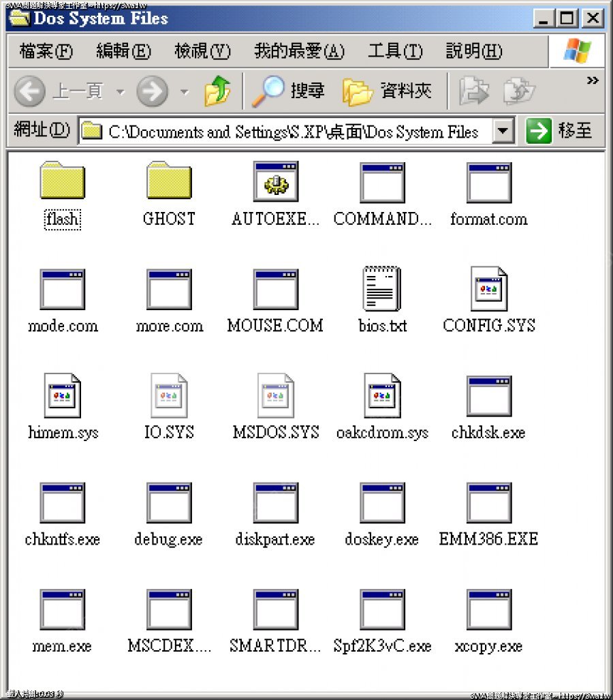This screenshot has height=700, width=613.
Task: Expand the Back button history arrow
Action: pyautogui.click(x=120, y=91)
